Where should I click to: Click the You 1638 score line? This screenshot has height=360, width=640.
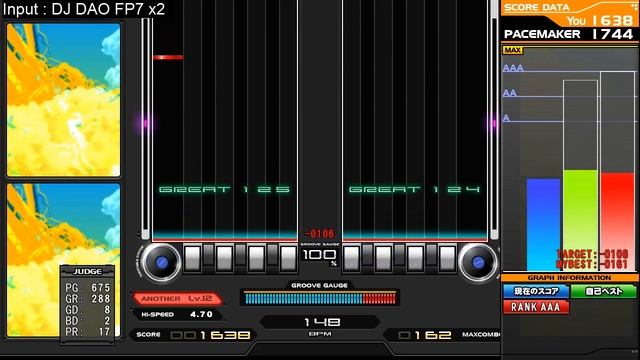click(x=600, y=20)
